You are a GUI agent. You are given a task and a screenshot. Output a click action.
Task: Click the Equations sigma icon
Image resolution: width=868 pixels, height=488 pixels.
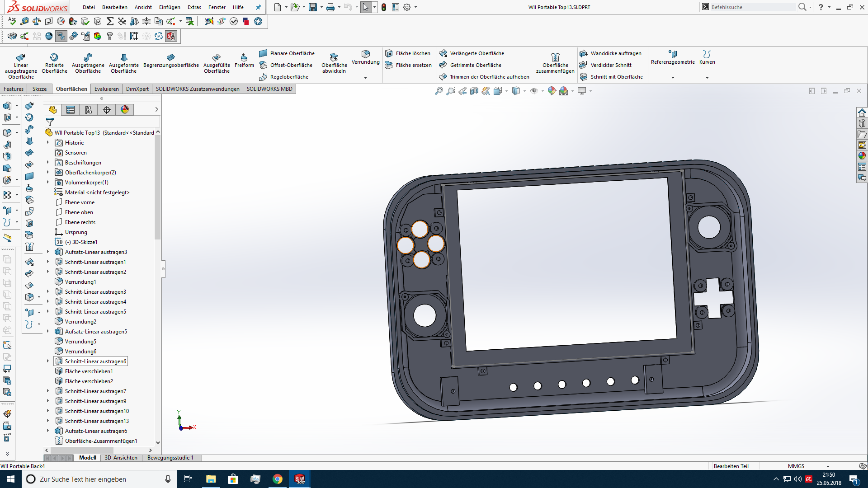110,21
